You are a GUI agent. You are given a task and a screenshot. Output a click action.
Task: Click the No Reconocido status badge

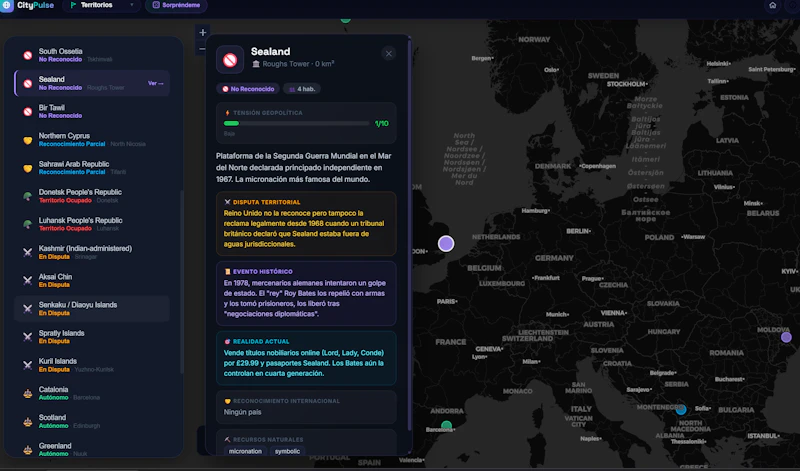248,89
